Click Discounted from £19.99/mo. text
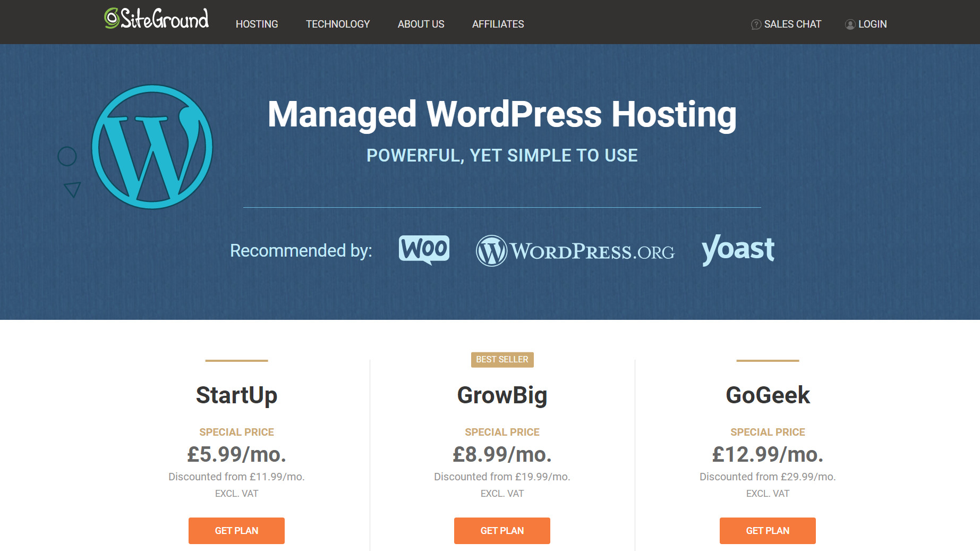 (502, 477)
